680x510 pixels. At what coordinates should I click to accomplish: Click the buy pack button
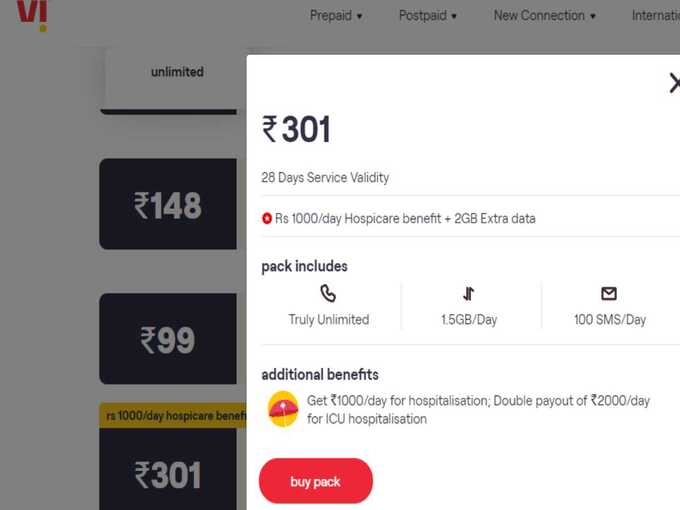click(316, 481)
